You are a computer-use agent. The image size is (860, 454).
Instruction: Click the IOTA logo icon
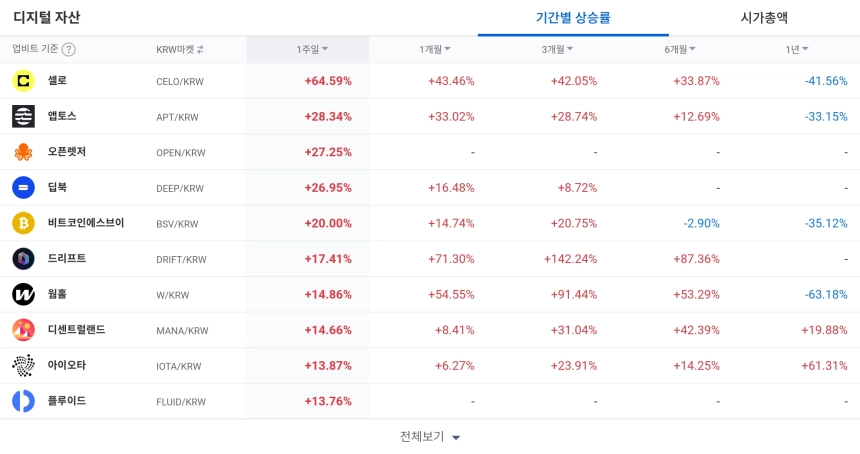(23, 365)
